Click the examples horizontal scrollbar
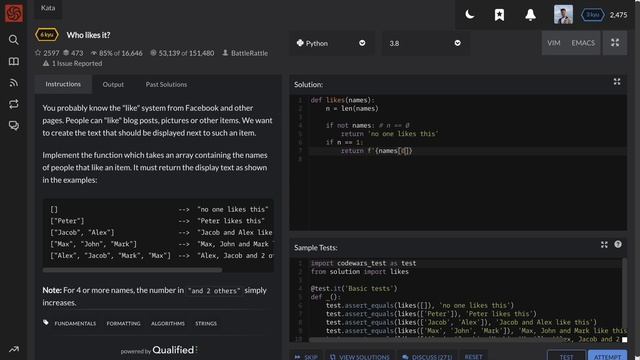The image size is (640, 360). pyautogui.click(x=133, y=270)
